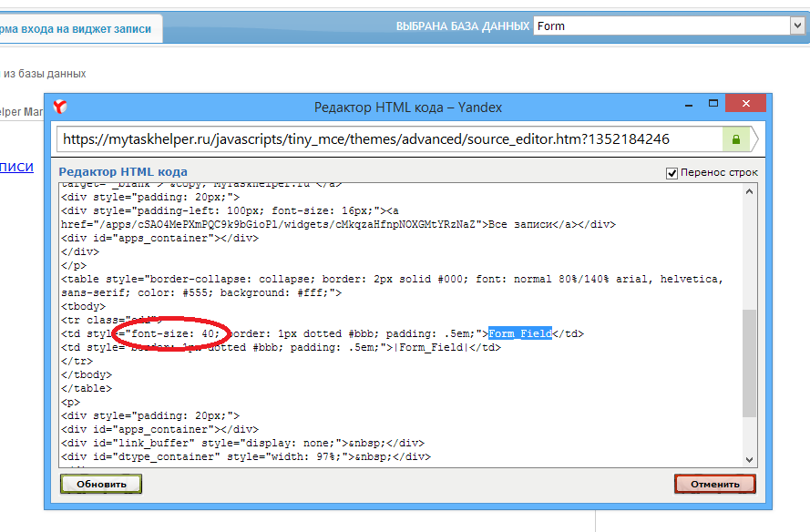Viewport: 810px width, 532px height.
Task: Click the apps_container div line at bottom of code
Action: (x=159, y=429)
